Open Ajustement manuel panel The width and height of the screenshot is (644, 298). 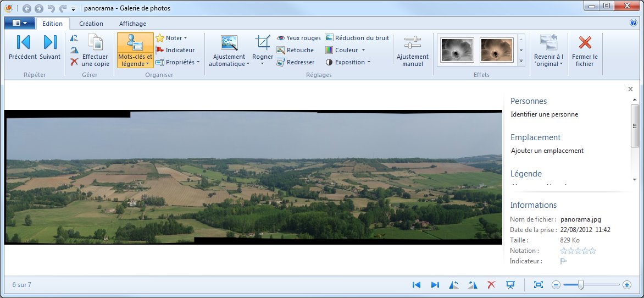pos(412,51)
